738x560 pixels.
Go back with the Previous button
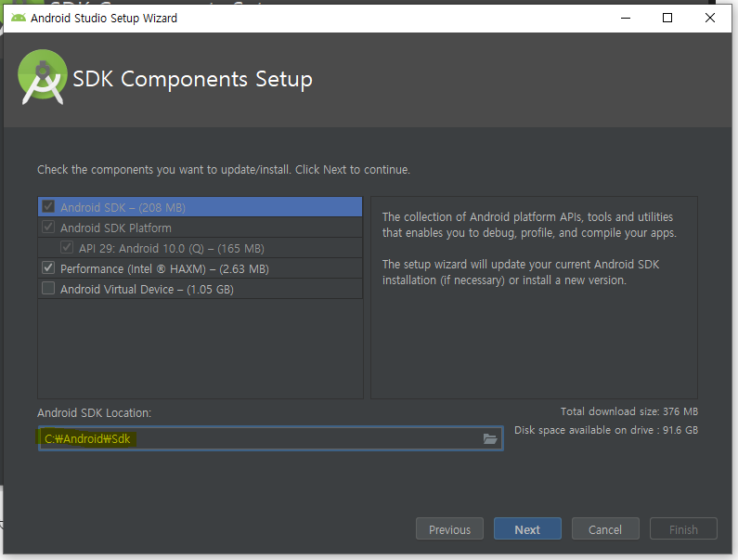click(449, 529)
